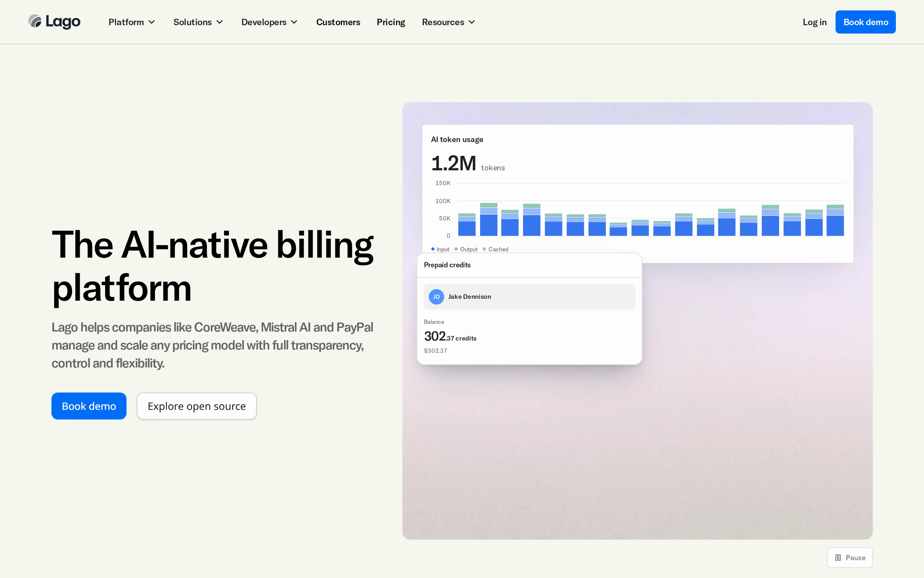This screenshot has width=924, height=578.
Task: Click the 1.2M tokens value
Action: click(x=468, y=163)
